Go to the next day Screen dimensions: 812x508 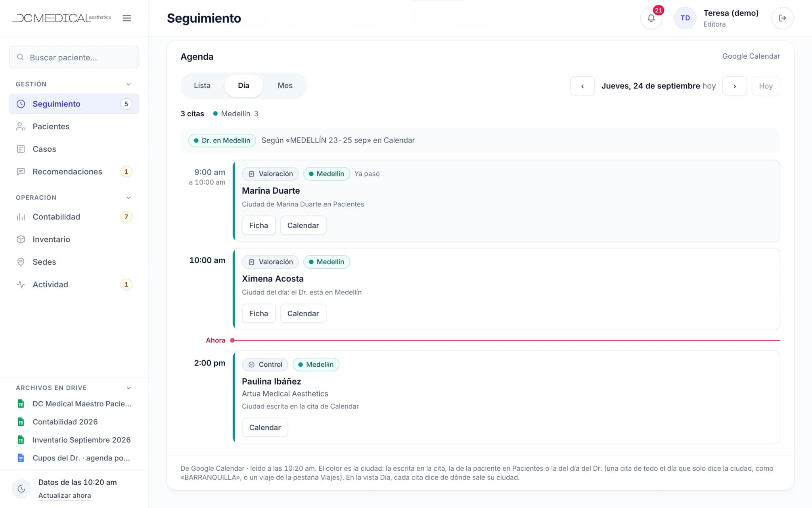point(735,86)
